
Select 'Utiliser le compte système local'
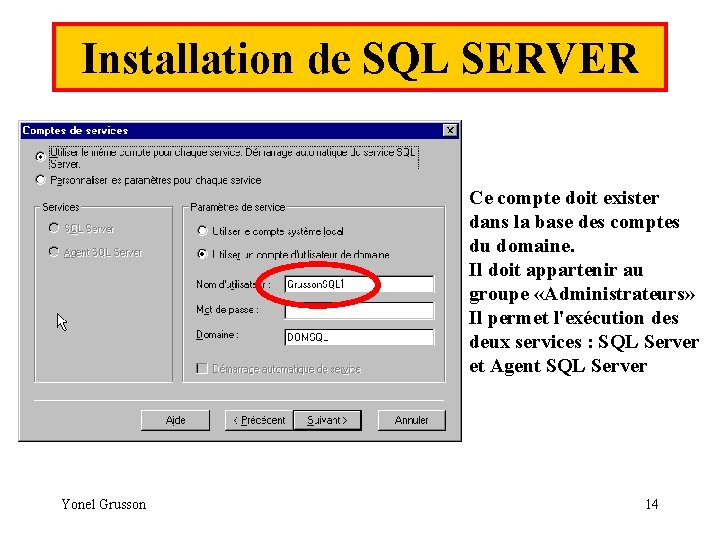202,231
